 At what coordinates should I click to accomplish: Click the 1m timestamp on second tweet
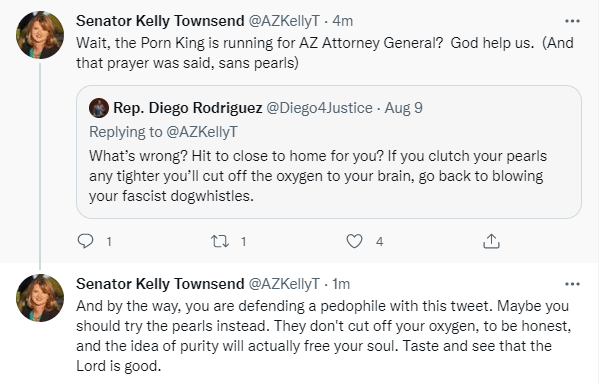click(x=341, y=284)
